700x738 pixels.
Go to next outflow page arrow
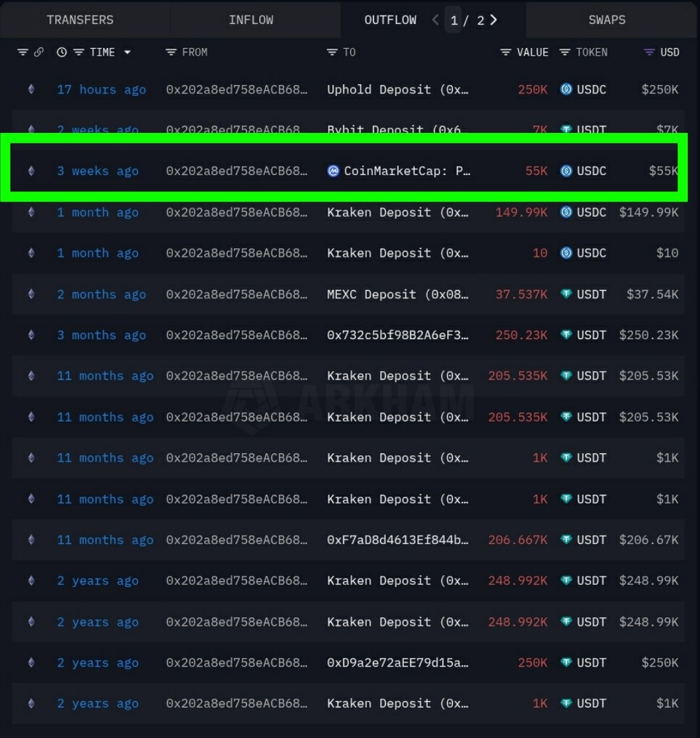pyautogui.click(x=493, y=19)
